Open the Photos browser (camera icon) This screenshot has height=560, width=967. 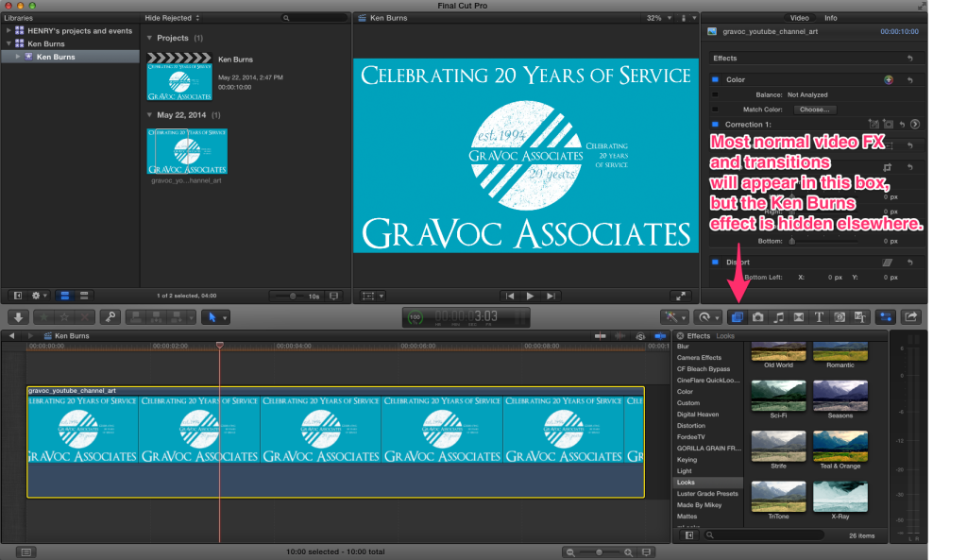[758, 316]
